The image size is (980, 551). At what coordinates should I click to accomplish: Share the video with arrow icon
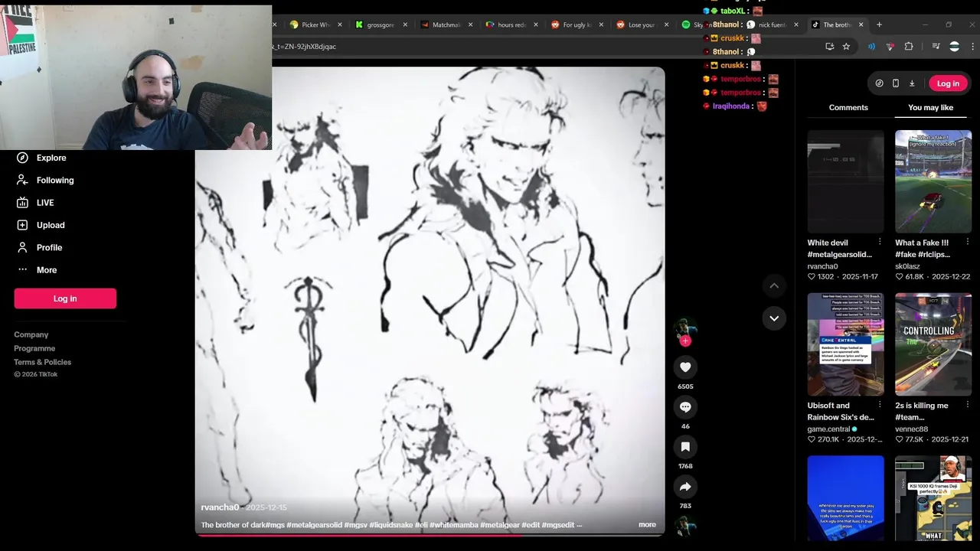685,487
